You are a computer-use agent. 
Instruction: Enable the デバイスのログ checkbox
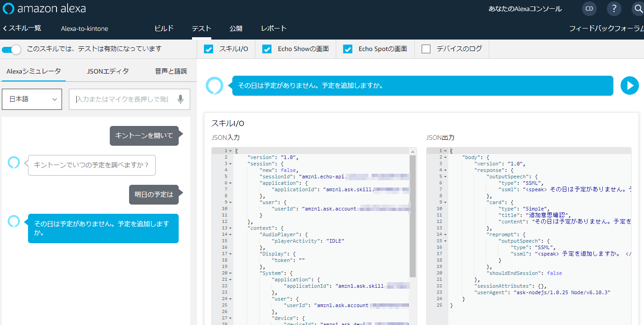click(426, 49)
